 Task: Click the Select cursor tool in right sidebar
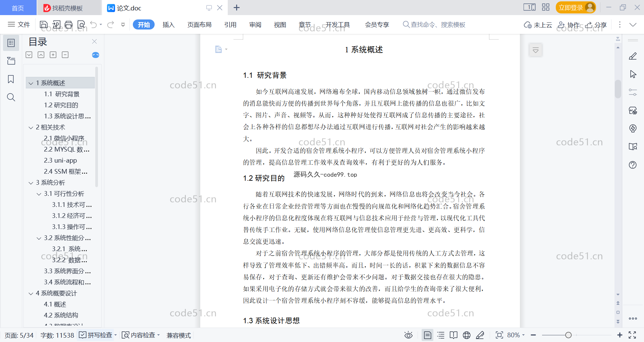tap(633, 74)
